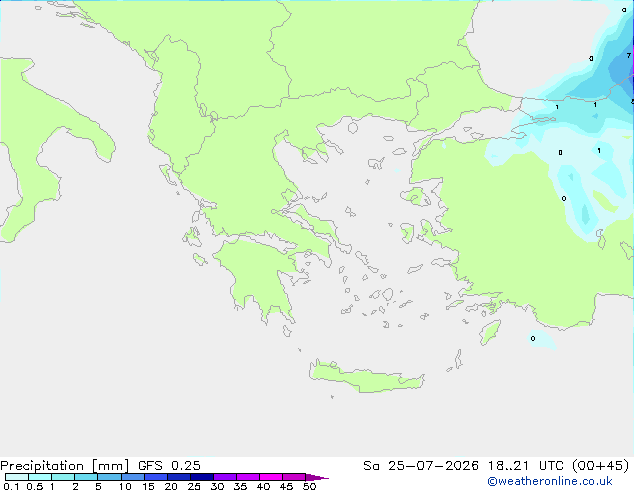This screenshot has width=634, height=490.
Task: Click the 'Precipitation [mm]' title text
Action: (64, 466)
